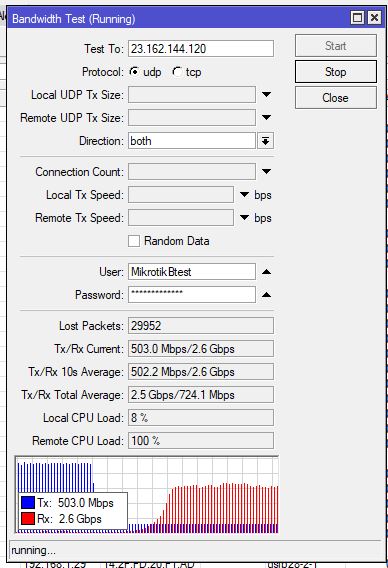Click the disabled Start button
Screen dimensions: 388x568
[x=335, y=46]
